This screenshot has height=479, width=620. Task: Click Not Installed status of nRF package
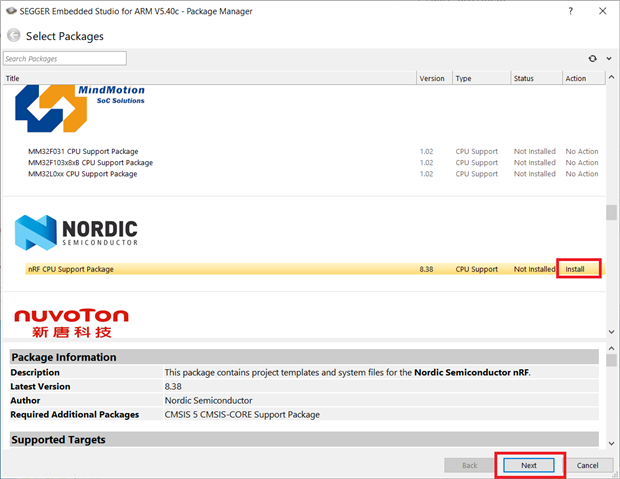click(x=535, y=269)
